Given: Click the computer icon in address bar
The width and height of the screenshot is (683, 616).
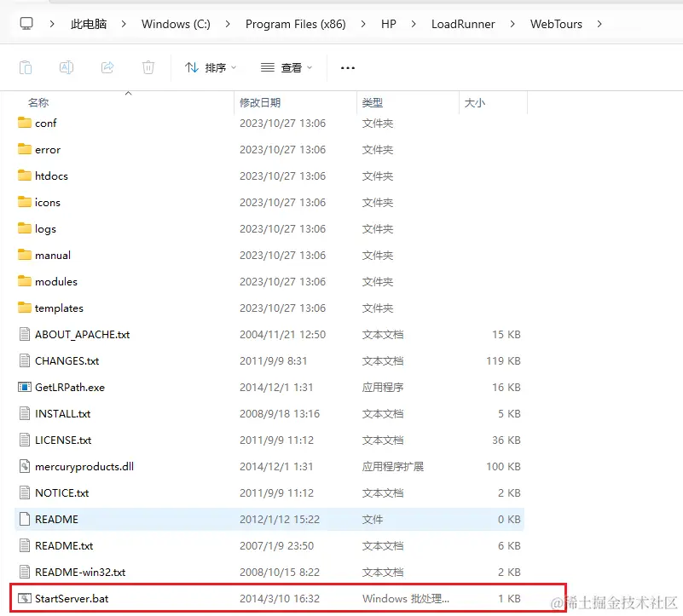Looking at the screenshot, I should [x=26, y=24].
